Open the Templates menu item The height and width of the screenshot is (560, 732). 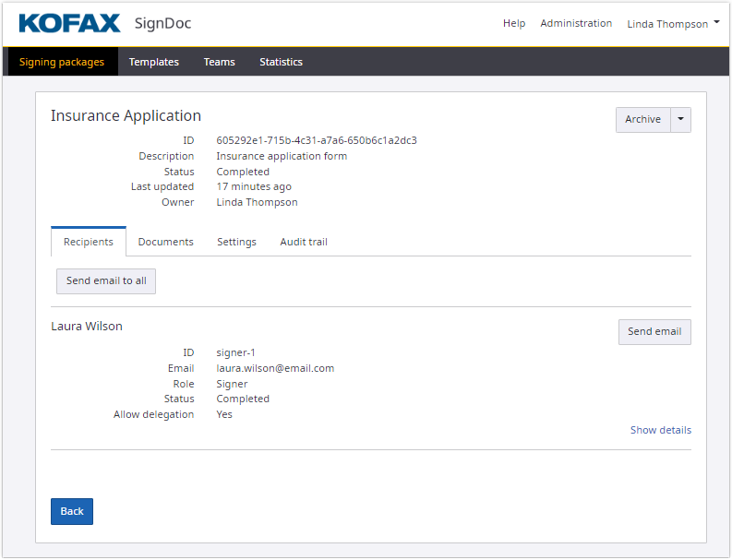pyautogui.click(x=154, y=62)
